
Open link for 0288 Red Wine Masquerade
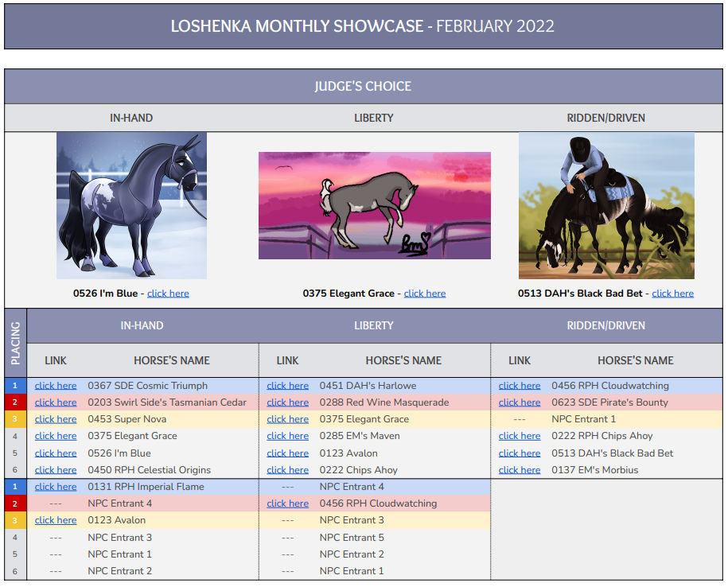click(287, 402)
